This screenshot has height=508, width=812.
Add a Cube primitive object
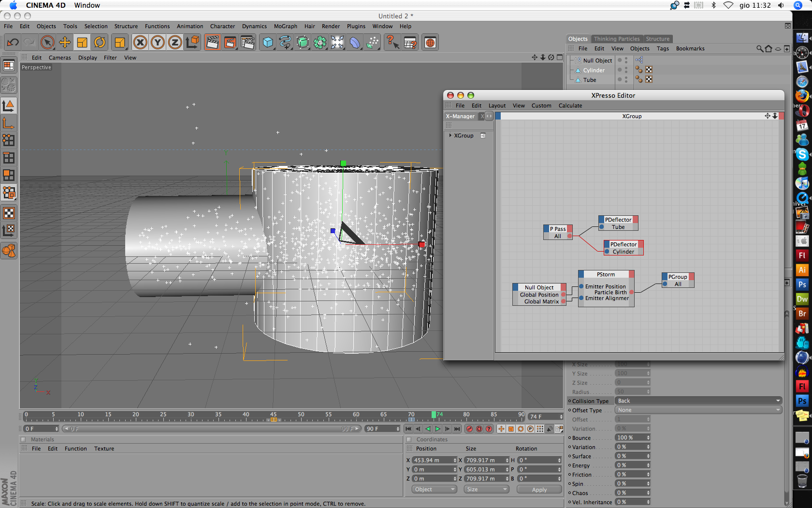[268, 43]
